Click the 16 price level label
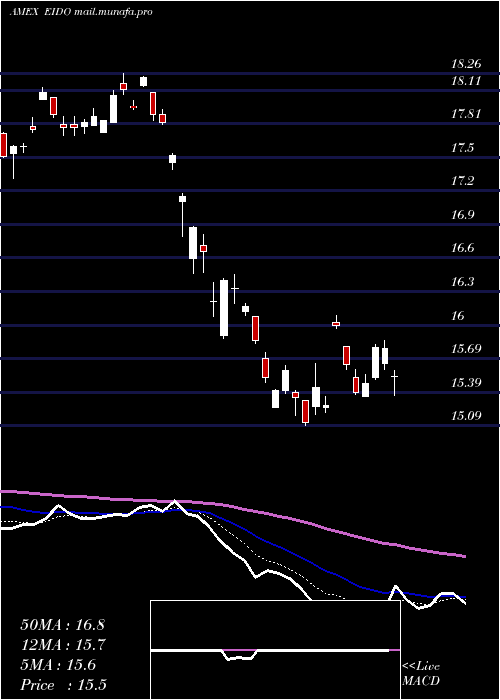Image resolution: width=500 pixels, height=700 pixels. point(458,316)
